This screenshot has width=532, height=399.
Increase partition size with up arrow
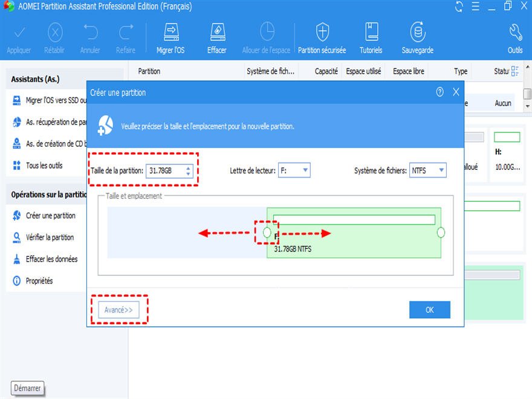click(188, 167)
